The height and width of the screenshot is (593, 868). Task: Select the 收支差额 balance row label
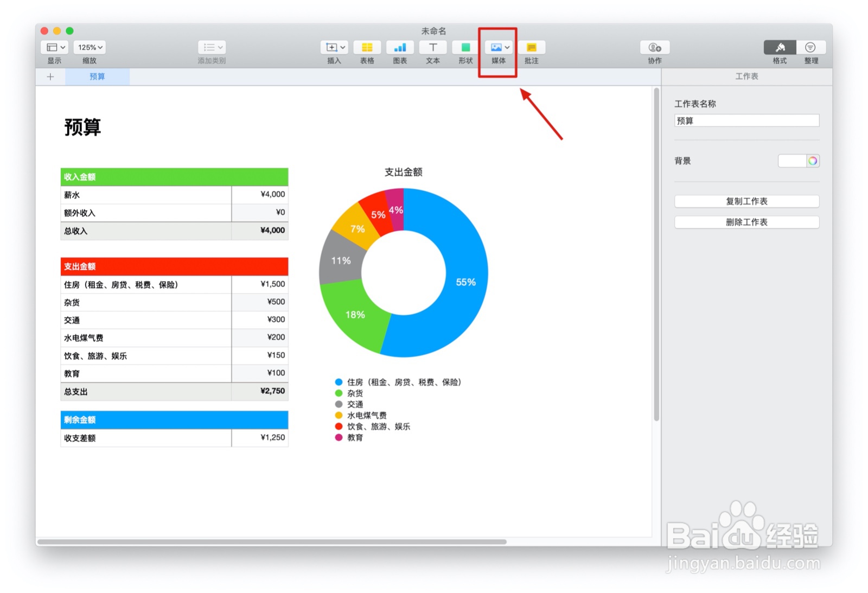146,438
